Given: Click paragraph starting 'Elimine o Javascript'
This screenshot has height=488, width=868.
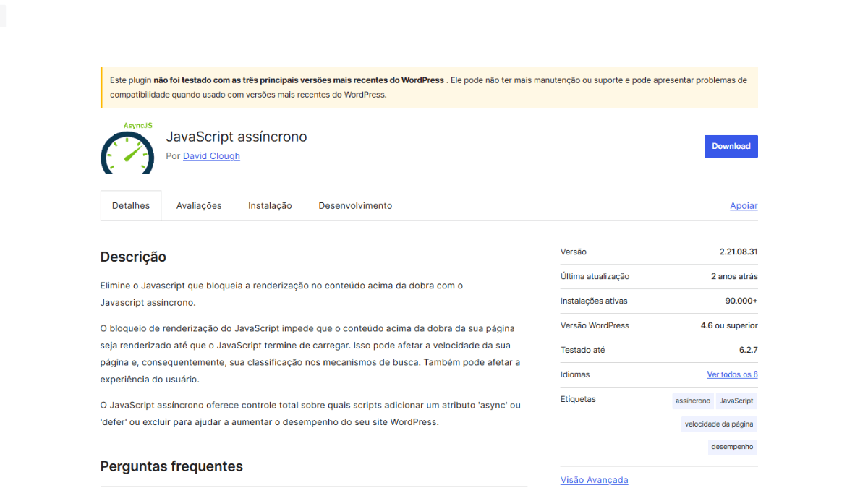Looking at the screenshot, I should pyautogui.click(x=281, y=294).
